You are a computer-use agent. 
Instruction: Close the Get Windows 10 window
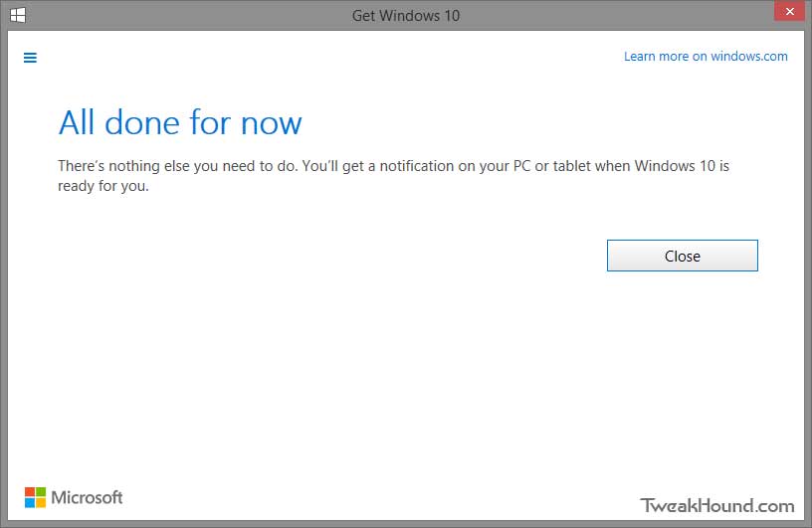pyautogui.click(x=789, y=11)
